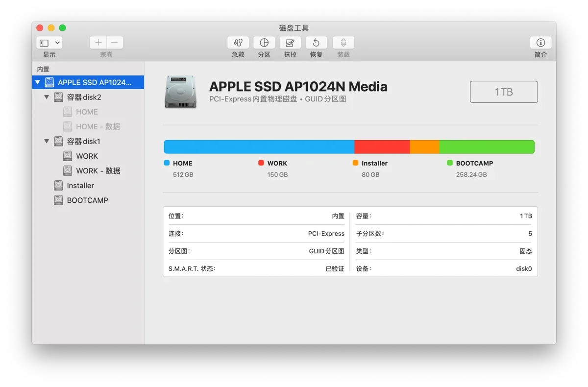Screen dimensions: 588x387
Task: Collapse the 容器 disk1 disclosure triangle
Action: [x=47, y=141]
